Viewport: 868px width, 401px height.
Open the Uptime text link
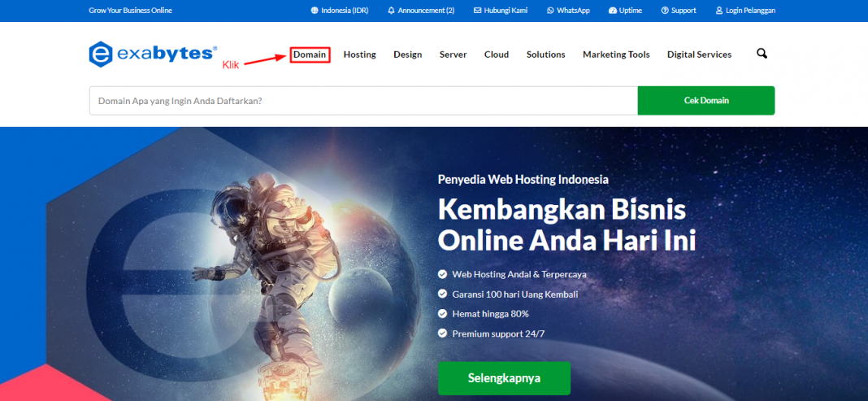click(631, 11)
